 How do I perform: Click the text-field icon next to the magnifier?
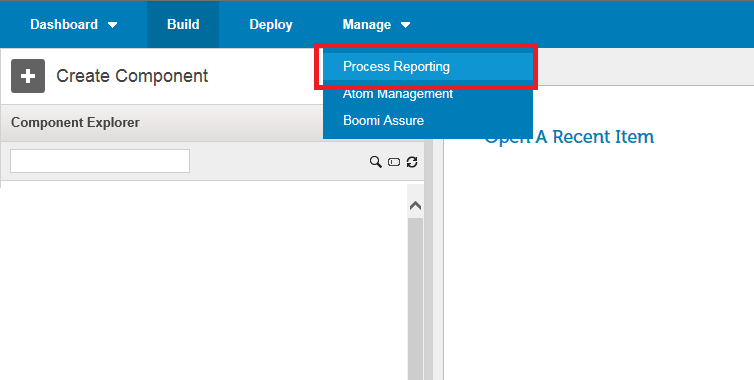pos(394,162)
